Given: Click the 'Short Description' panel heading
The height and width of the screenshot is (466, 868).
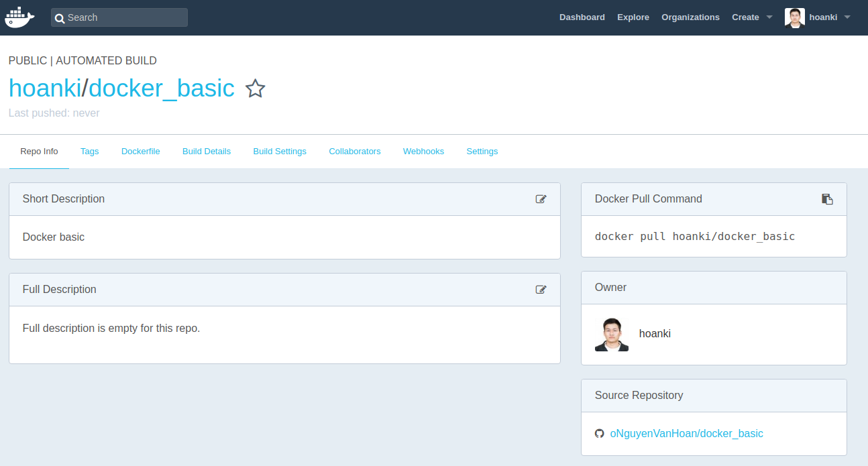Looking at the screenshot, I should point(64,199).
